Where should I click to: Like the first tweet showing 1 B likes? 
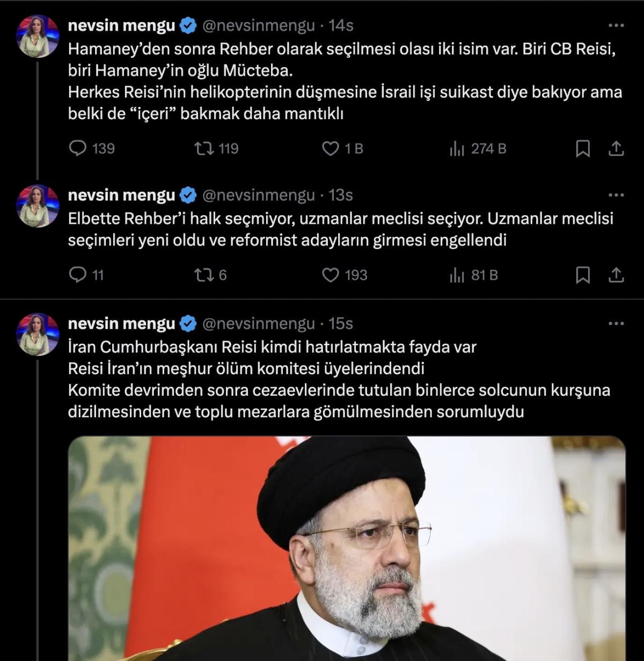[330, 148]
